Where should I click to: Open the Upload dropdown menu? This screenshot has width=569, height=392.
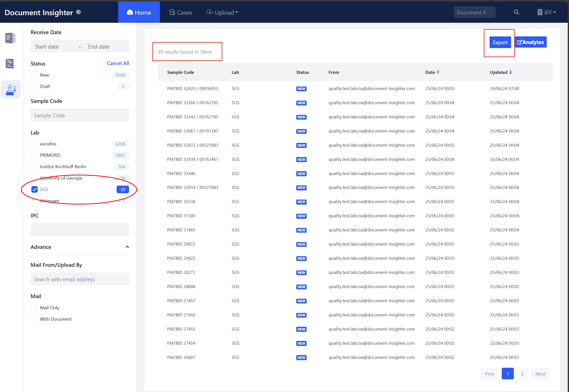point(222,12)
